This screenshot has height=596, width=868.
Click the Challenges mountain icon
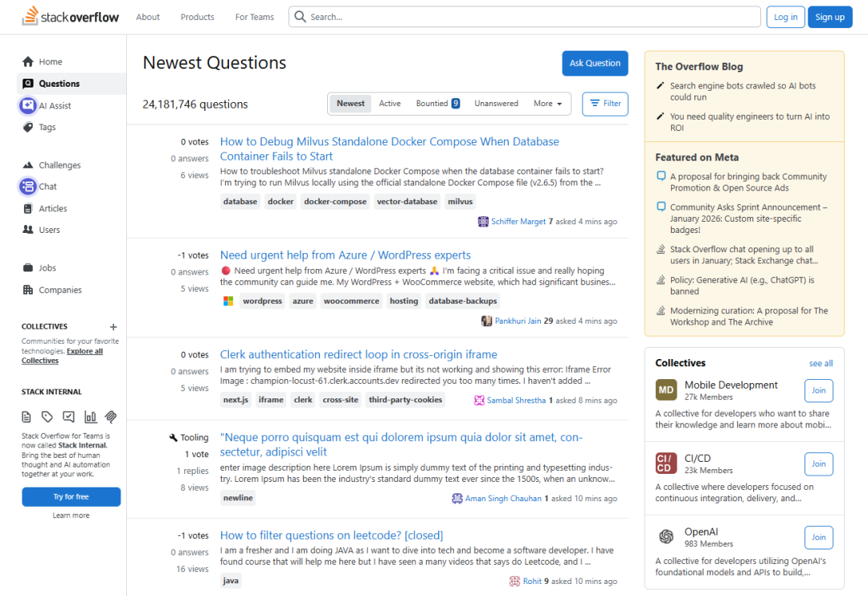click(x=27, y=165)
